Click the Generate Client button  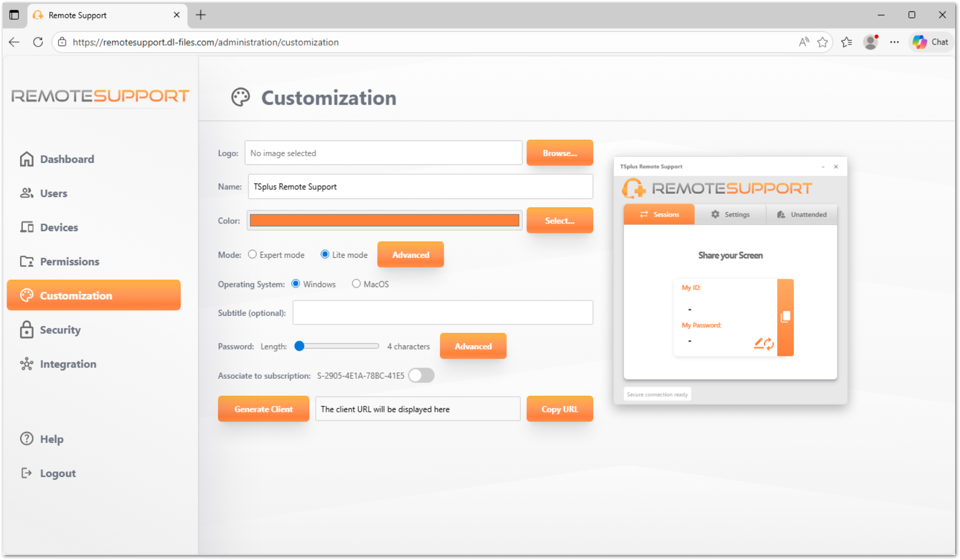click(263, 409)
